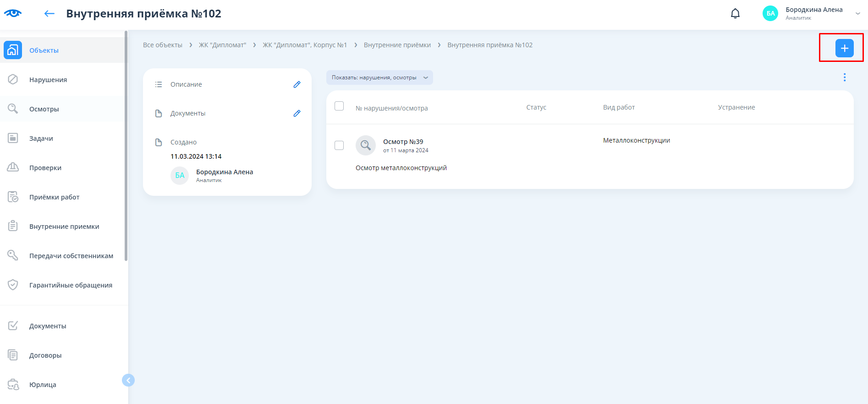Edit Документы with the pencil icon
This screenshot has height=404, width=868.
pyautogui.click(x=297, y=113)
